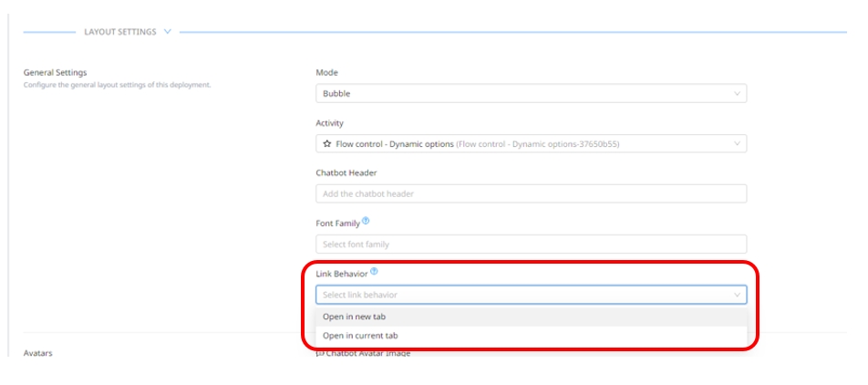Focus the Chatbot Header input field
868x385 pixels.
click(x=531, y=193)
